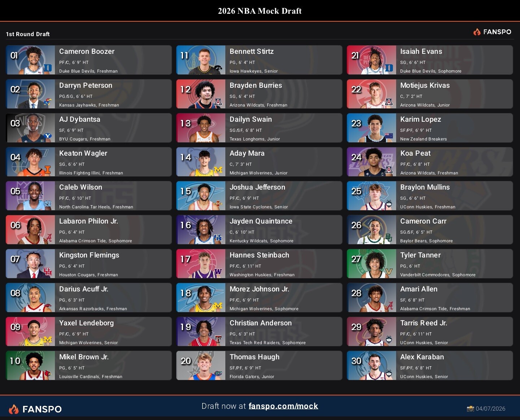
Task: Click the Michigan logo on Morez Johnson Jr.'s card
Action: click(x=218, y=306)
